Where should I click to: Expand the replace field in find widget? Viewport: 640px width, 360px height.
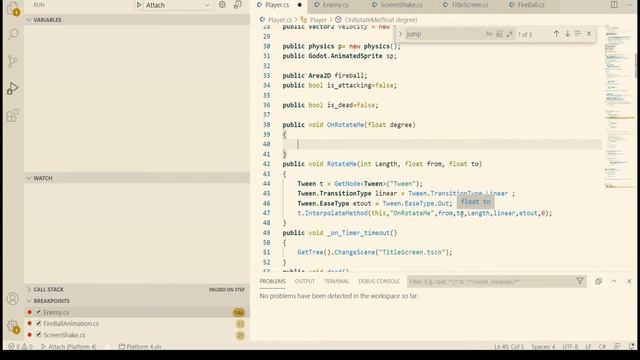pyautogui.click(x=400, y=34)
